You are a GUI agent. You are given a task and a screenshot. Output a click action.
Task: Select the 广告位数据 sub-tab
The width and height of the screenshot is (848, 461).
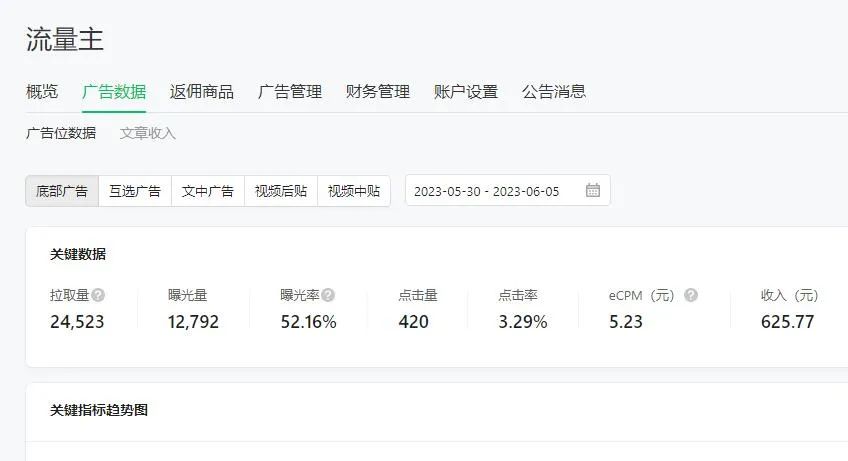(61, 133)
